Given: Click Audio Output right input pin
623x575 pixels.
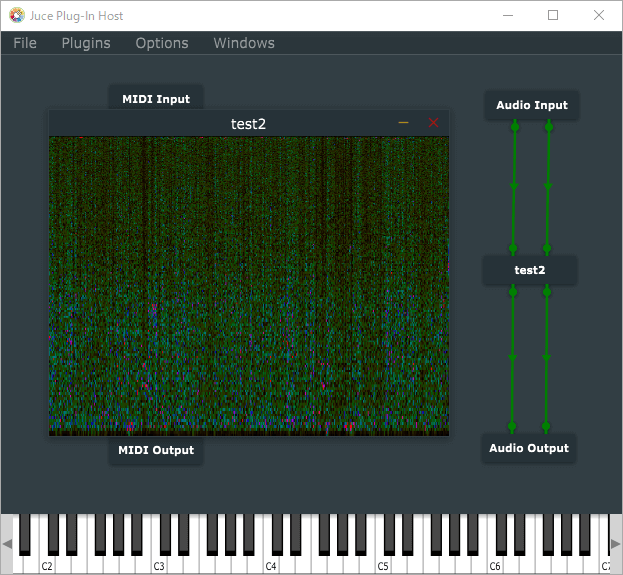Looking at the screenshot, I should [x=546, y=427].
